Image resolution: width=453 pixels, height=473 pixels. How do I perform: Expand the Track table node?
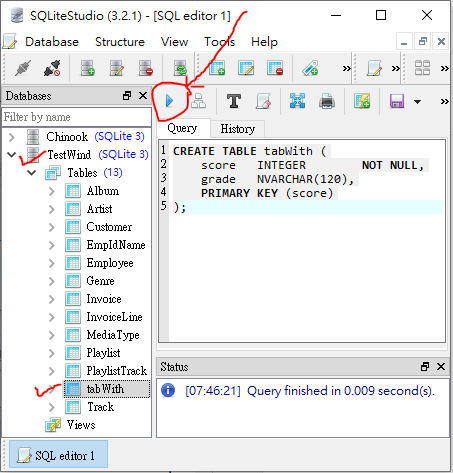pyautogui.click(x=51, y=407)
